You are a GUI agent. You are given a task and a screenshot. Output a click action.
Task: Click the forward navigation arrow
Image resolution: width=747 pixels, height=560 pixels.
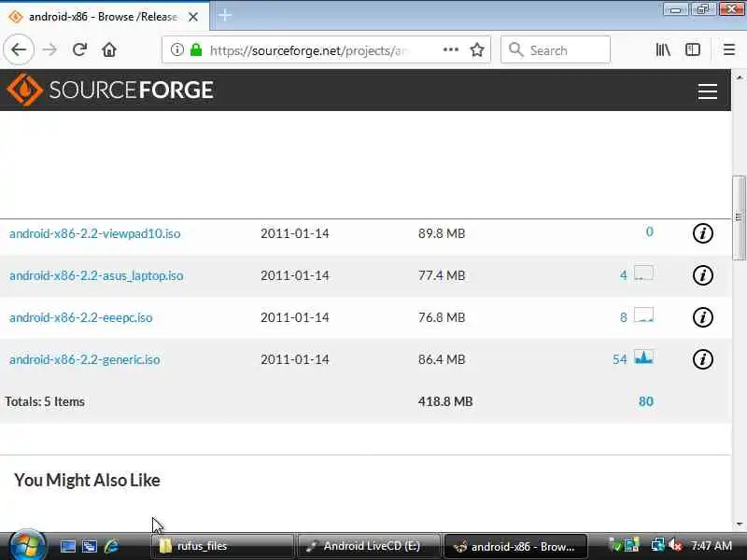(49, 49)
